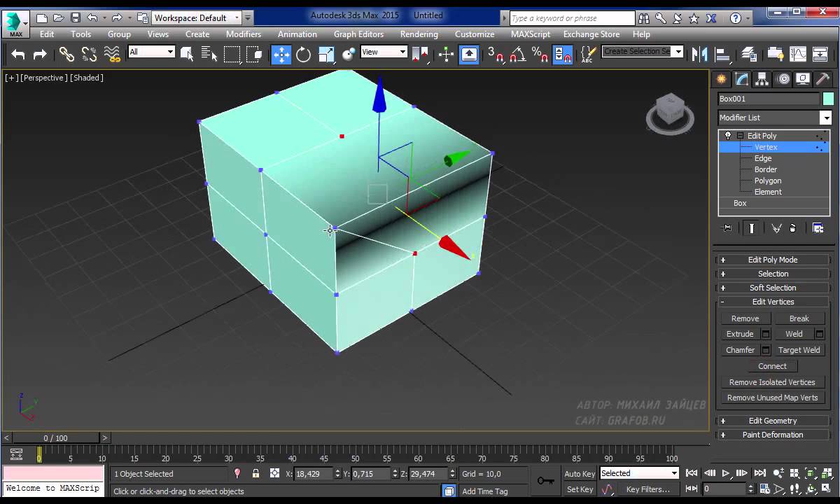
Task: Open the Animation menu
Action: (x=297, y=34)
